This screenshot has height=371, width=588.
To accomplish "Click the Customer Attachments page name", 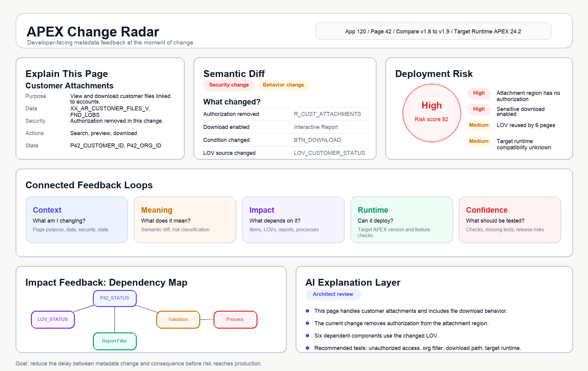I will (69, 86).
